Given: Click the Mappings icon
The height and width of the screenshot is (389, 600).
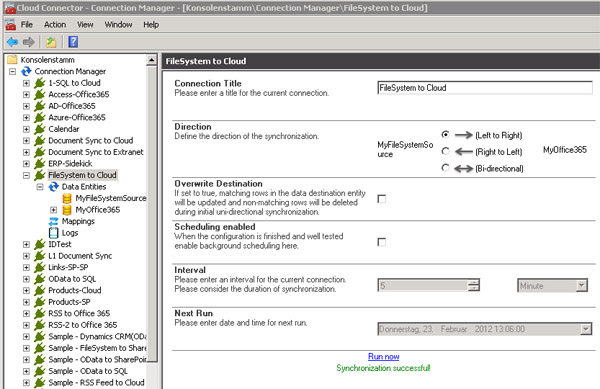Looking at the screenshot, I should [x=54, y=221].
